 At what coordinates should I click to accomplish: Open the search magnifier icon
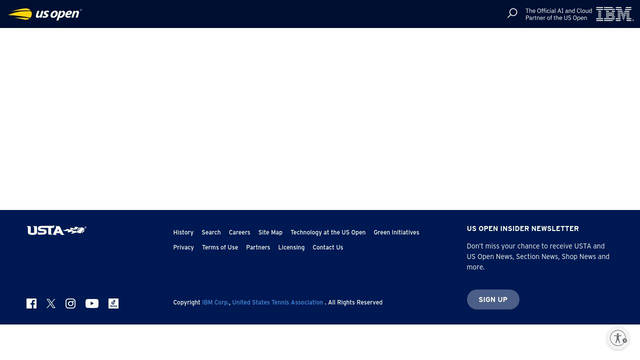(512, 13)
